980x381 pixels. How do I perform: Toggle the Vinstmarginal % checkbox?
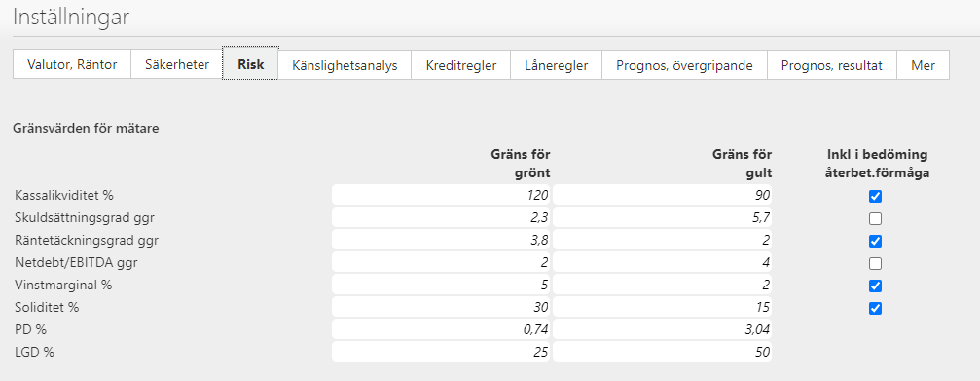pos(875,286)
